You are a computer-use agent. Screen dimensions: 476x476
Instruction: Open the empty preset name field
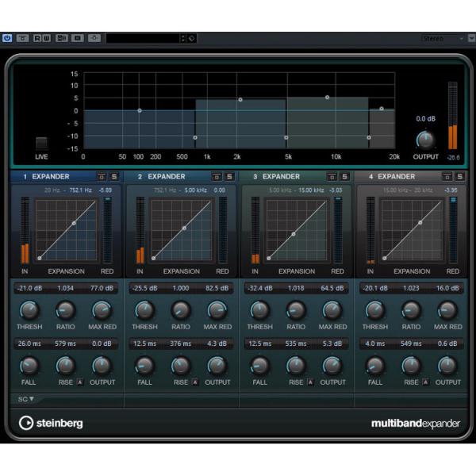tap(143, 39)
